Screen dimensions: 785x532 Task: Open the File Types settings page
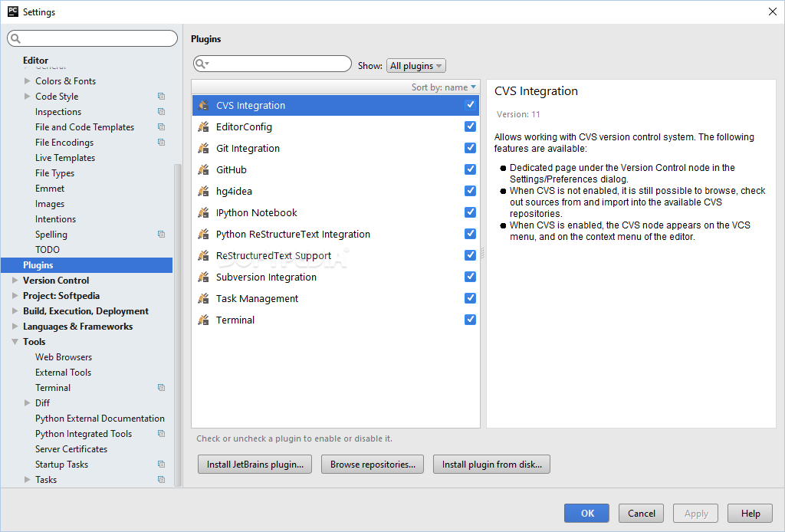tap(54, 173)
